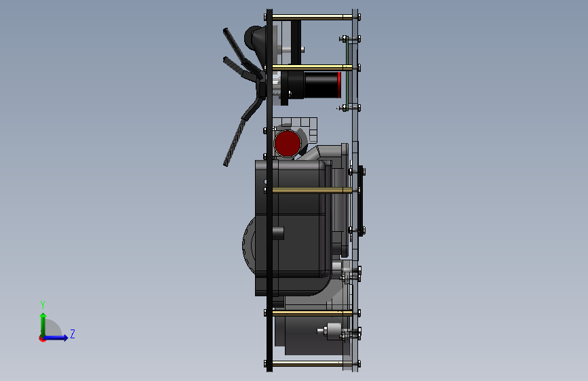Select the dark red circular cap on the model
588x381 pixels.
tap(288, 144)
